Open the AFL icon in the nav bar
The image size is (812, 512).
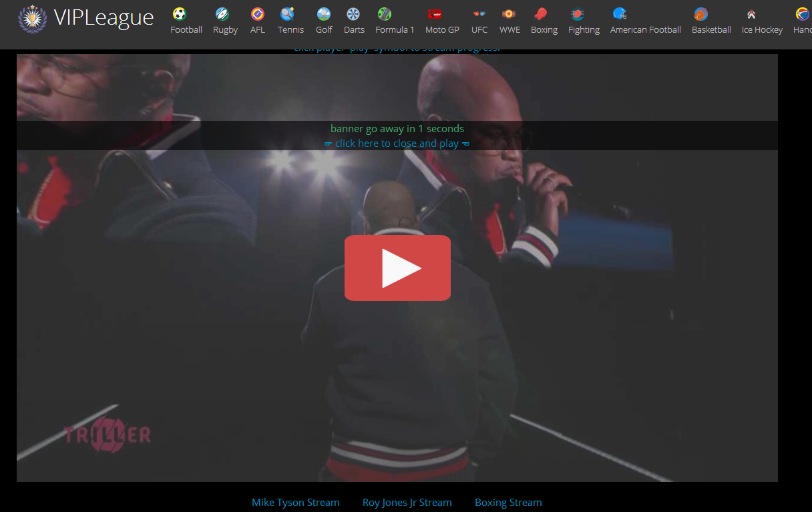pos(258,14)
